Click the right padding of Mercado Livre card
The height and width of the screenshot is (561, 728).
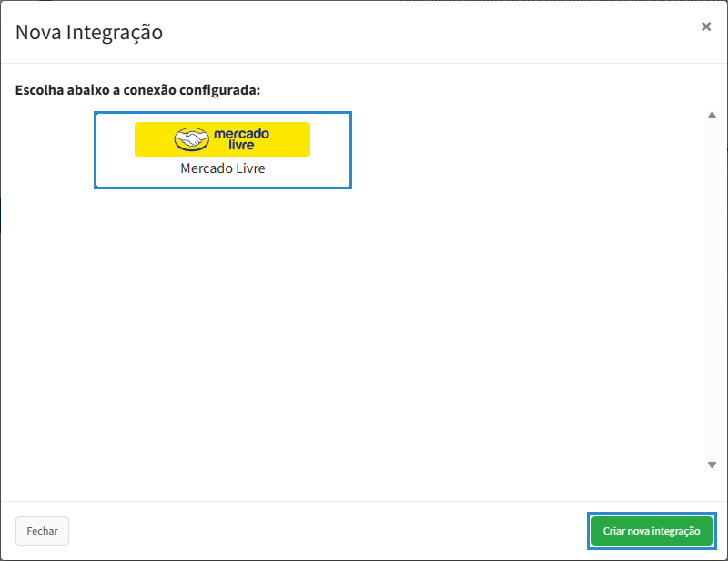pyautogui.click(x=331, y=150)
